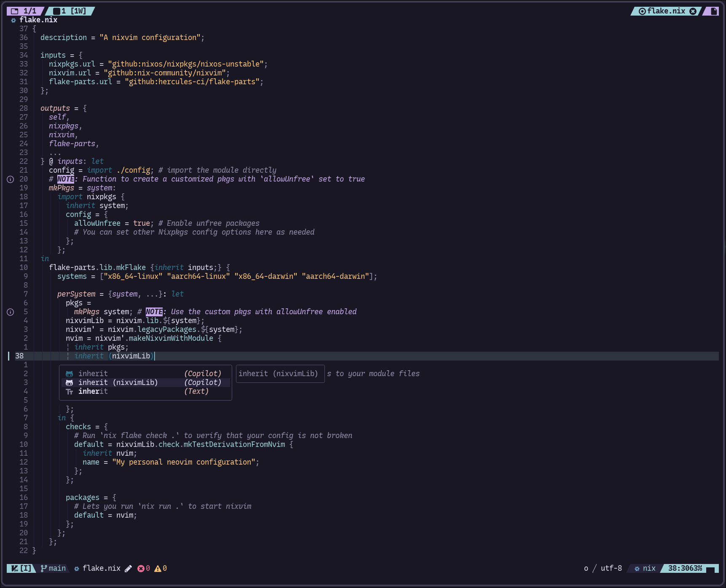The height and width of the screenshot is (588, 726).
Task: Choose the first Copilot 'inherit' completion
Action: pyautogui.click(x=146, y=374)
